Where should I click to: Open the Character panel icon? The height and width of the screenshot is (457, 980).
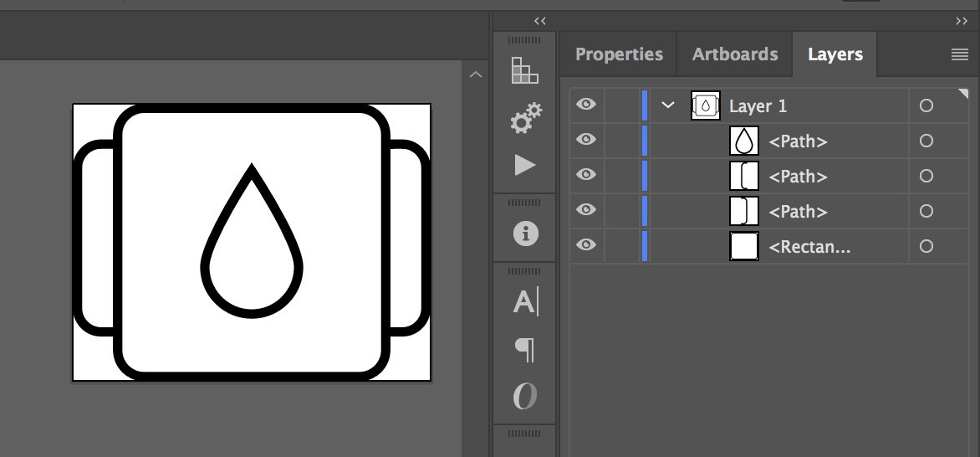525,301
